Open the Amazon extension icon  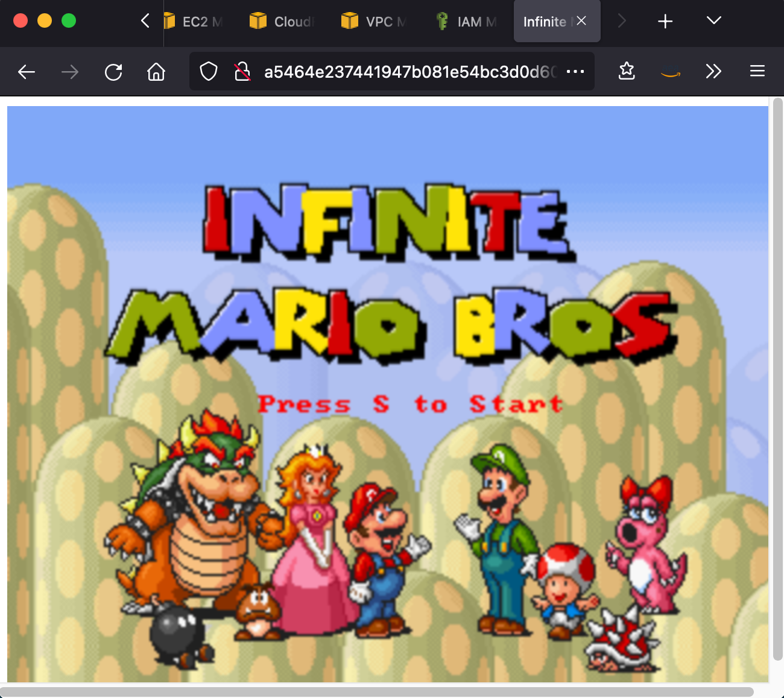pyautogui.click(x=670, y=73)
